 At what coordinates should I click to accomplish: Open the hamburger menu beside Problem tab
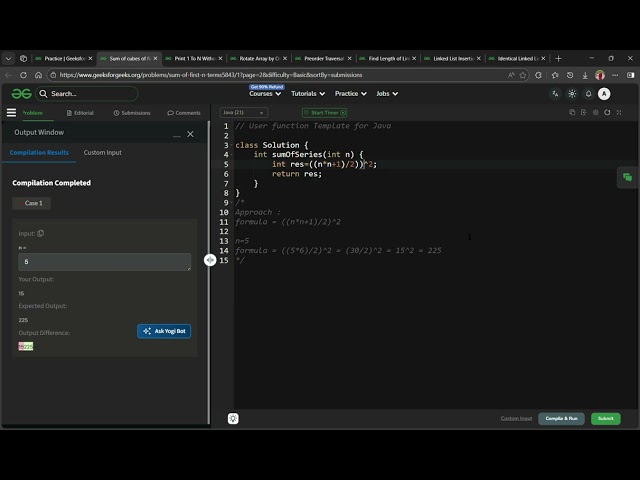point(12,113)
